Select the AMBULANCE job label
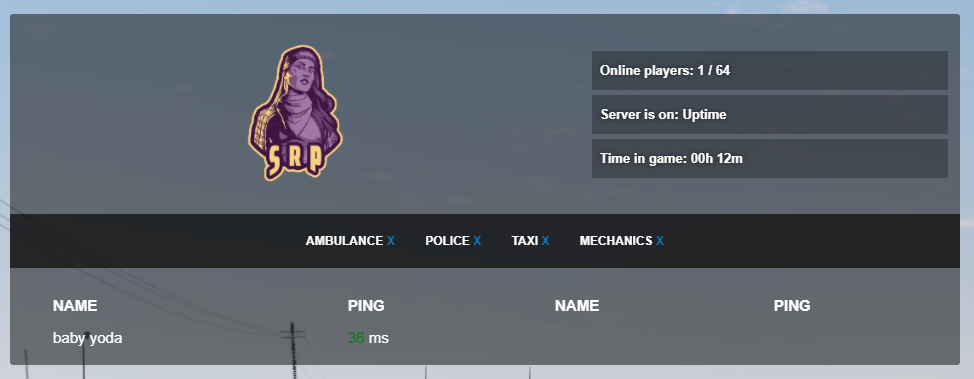 coord(344,241)
